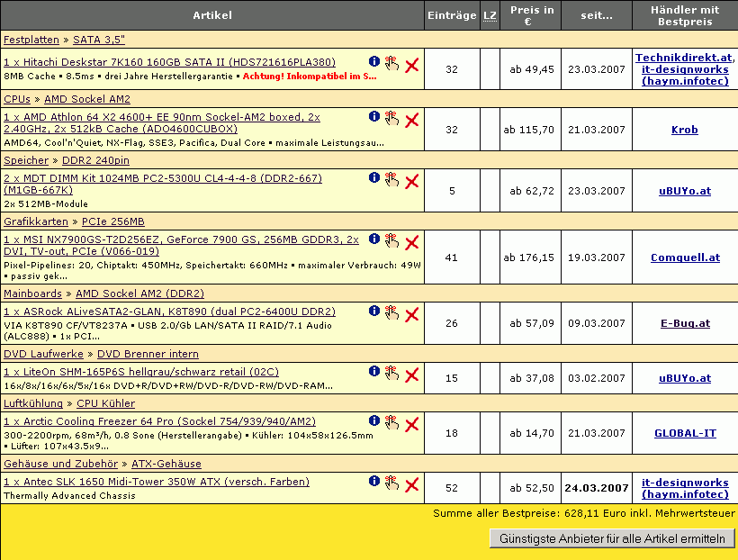
Task: Open info icon for Arctic Cooling Freezer
Action: (x=374, y=420)
